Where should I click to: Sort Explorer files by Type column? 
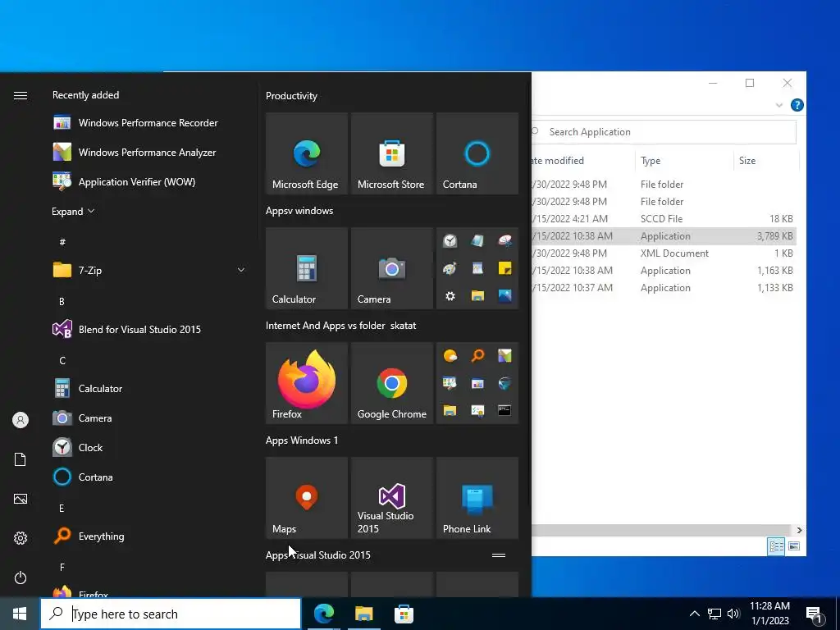pyautogui.click(x=683, y=161)
